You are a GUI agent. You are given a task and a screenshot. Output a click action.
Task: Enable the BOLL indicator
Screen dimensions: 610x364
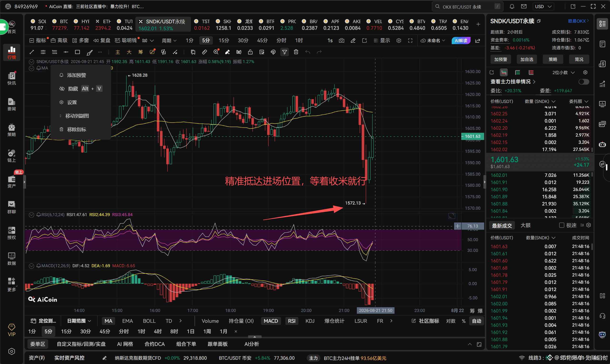(149, 321)
